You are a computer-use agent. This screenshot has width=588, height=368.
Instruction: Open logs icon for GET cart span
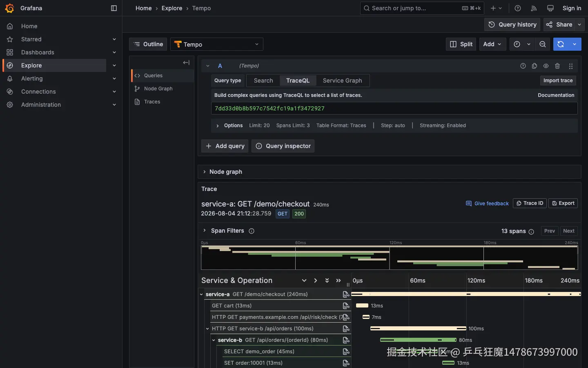(x=346, y=306)
